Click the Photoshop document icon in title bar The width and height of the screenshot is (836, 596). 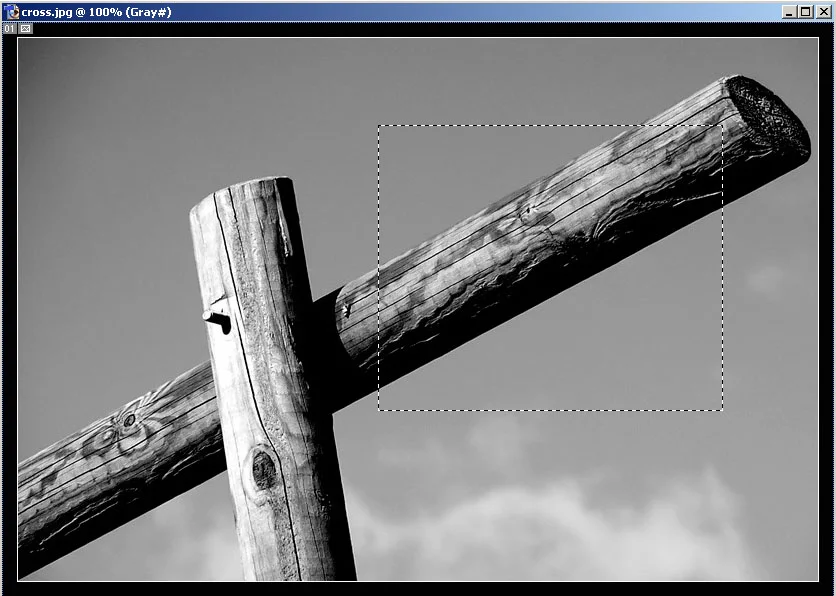point(12,12)
